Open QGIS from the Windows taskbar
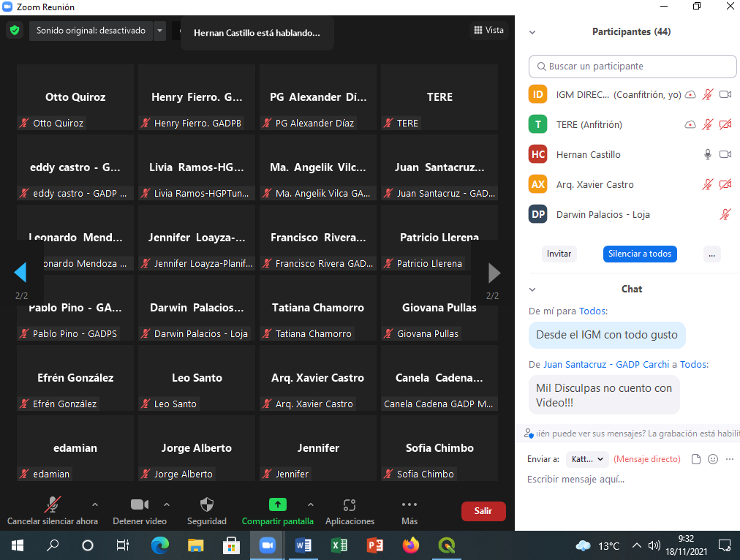This screenshot has width=740, height=560. 446,545
